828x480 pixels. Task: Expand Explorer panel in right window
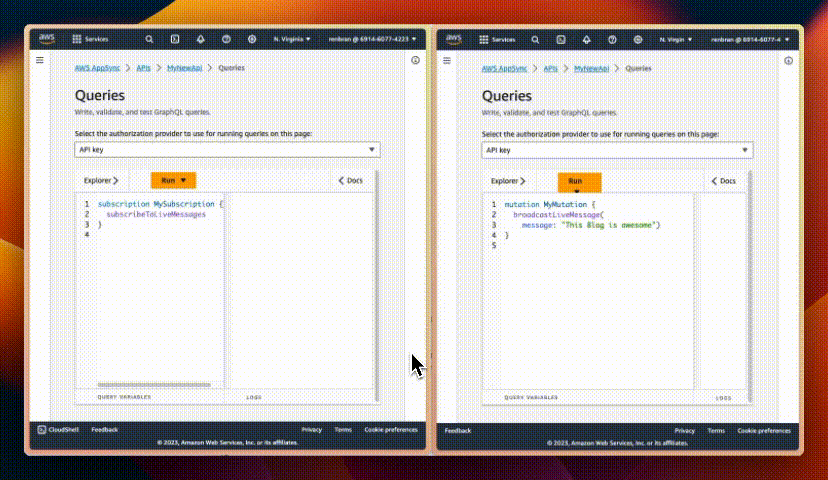[x=508, y=181]
